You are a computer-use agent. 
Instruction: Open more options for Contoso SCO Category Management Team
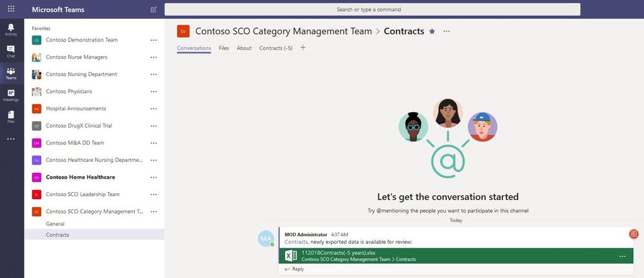coord(154,212)
